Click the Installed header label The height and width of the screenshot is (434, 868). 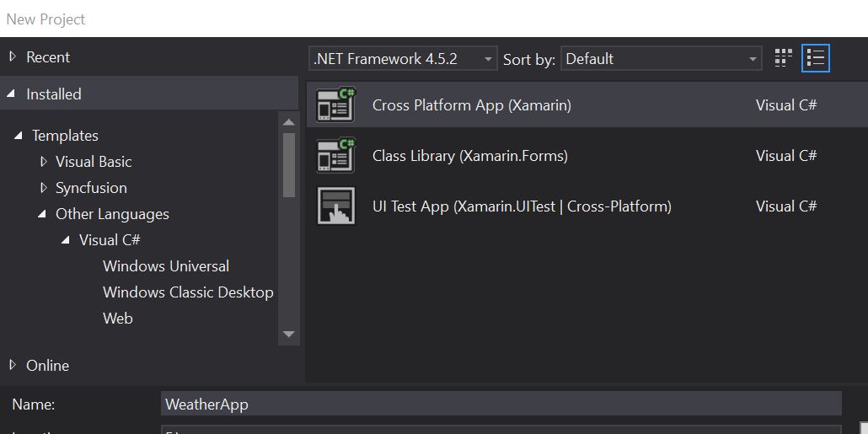coord(54,94)
